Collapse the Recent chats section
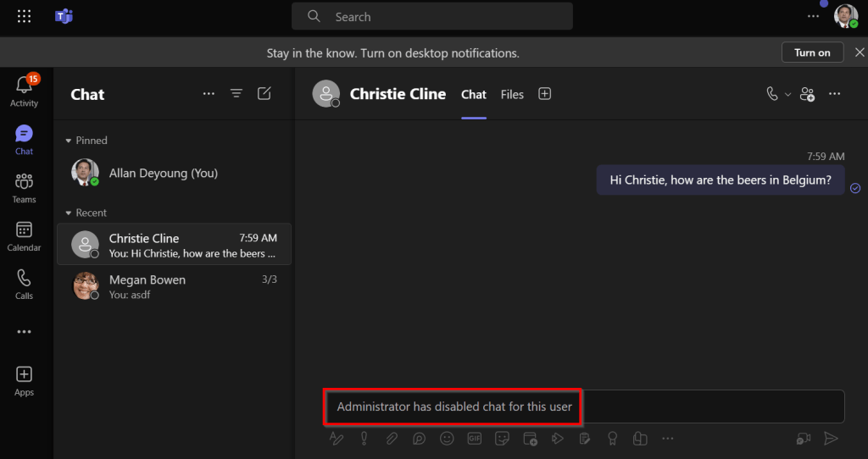868x459 pixels. pyautogui.click(x=69, y=213)
